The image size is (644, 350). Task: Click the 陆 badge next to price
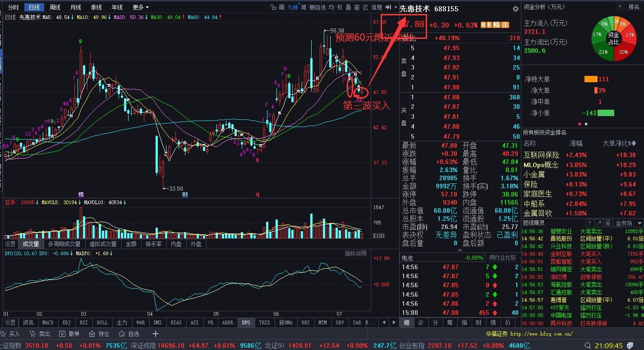click(497, 25)
